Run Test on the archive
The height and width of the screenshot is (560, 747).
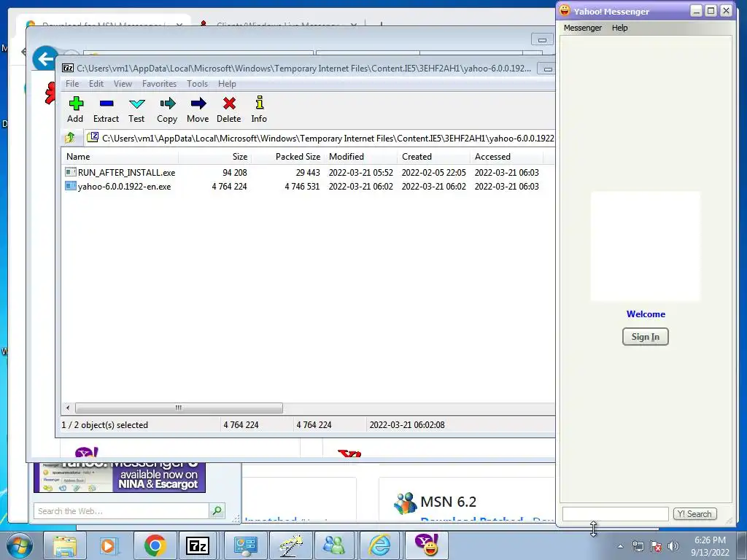click(x=136, y=109)
